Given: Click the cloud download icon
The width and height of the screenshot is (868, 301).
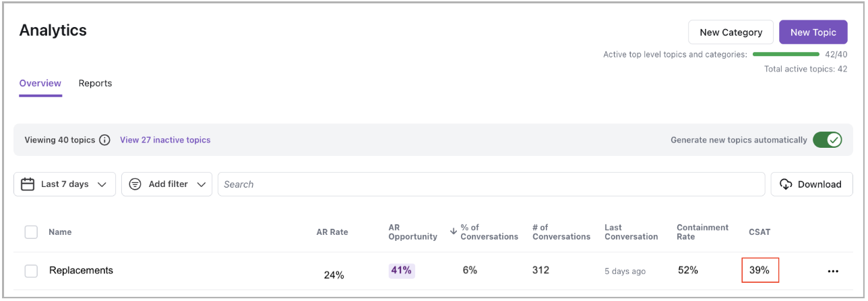Looking at the screenshot, I should coord(786,184).
